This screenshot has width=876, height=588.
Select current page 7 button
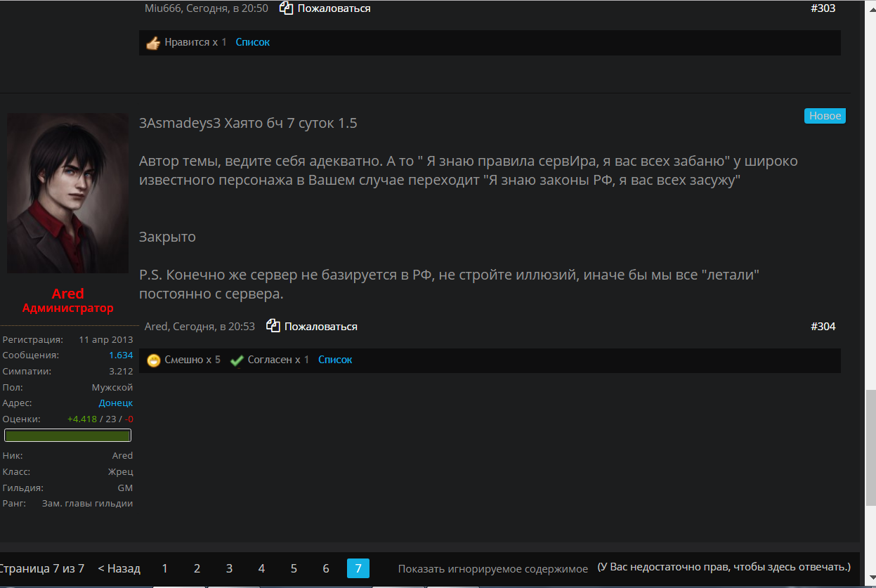click(x=358, y=568)
